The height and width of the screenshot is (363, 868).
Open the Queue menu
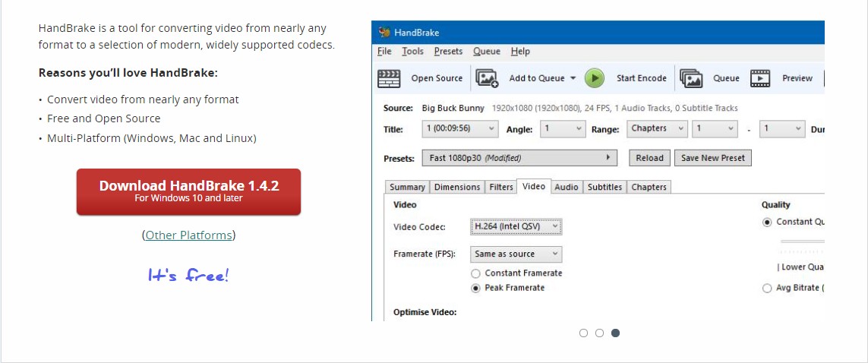tap(487, 52)
